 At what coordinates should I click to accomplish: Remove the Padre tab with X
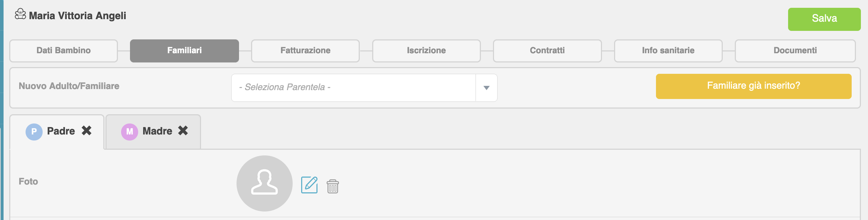87,131
